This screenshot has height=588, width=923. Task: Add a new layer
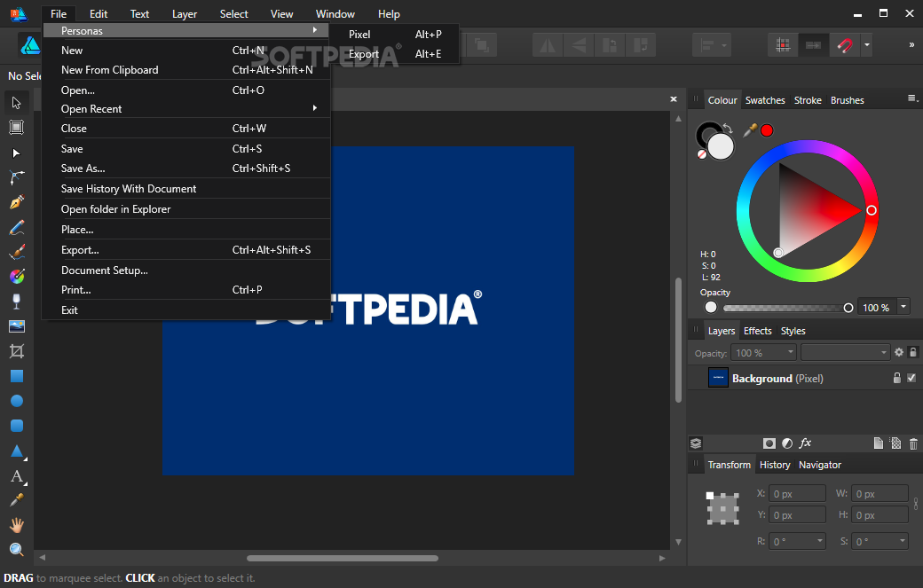(x=879, y=443)
